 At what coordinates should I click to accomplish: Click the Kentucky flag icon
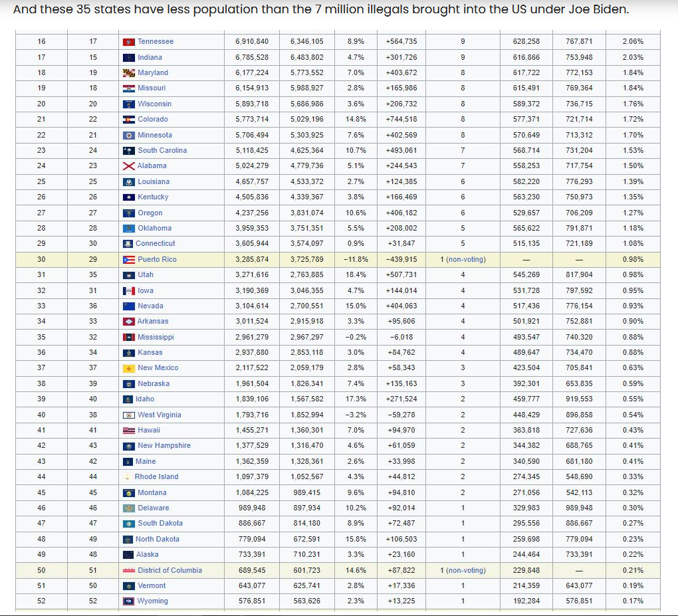(x=129, y=197)
